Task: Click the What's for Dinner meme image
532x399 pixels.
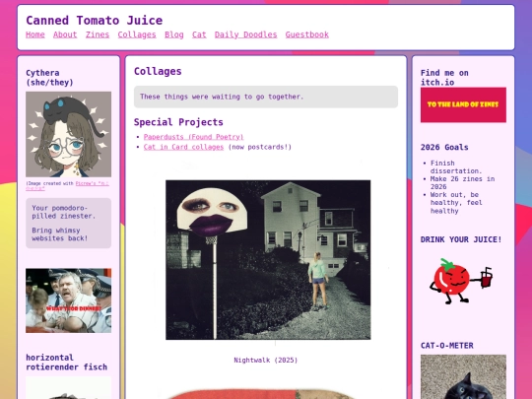Action: pyautogui.click(x=69, y=300)
